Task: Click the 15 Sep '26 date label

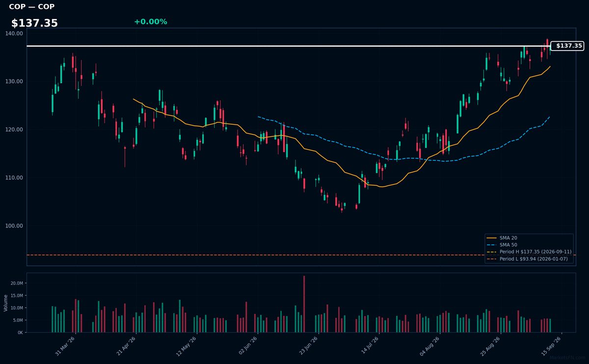Action: [x=551, y=346]
